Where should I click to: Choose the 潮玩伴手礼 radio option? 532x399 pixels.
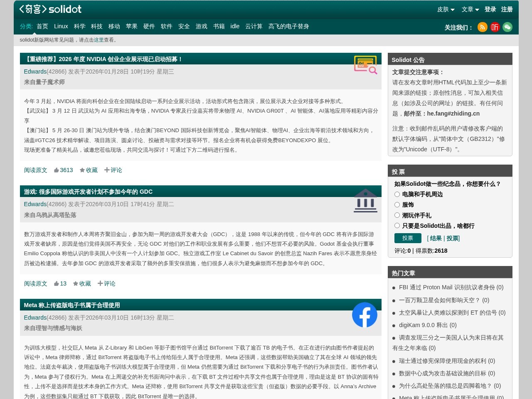(x=397, y=215)
